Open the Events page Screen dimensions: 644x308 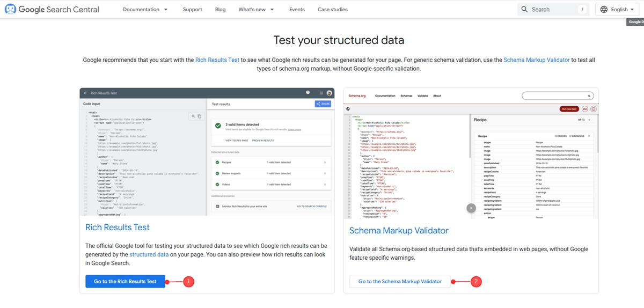(x=297, y=9)
